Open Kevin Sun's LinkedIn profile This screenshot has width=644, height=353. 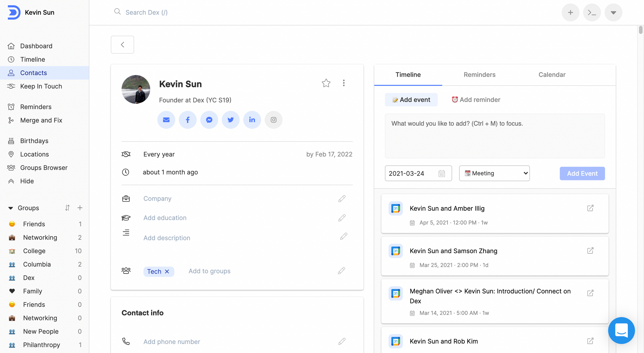click(252, 119)
